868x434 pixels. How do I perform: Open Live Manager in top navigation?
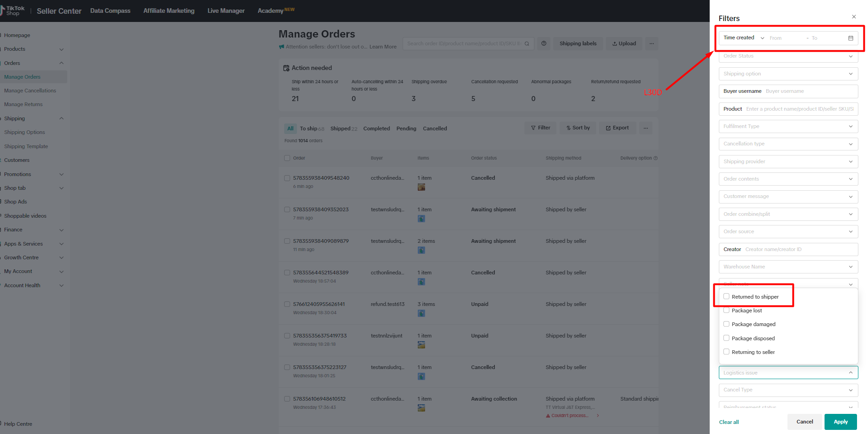tap(226, 11)
